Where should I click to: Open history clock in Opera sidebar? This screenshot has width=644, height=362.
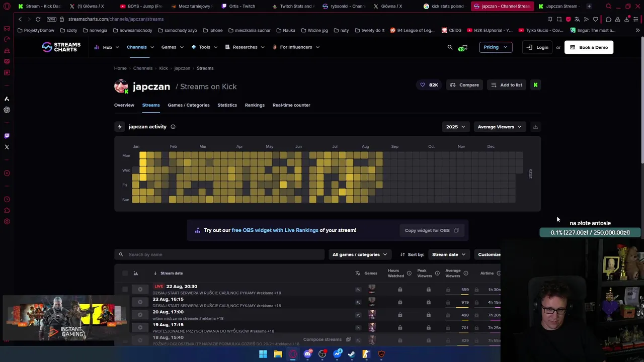(x=7, y=199)
